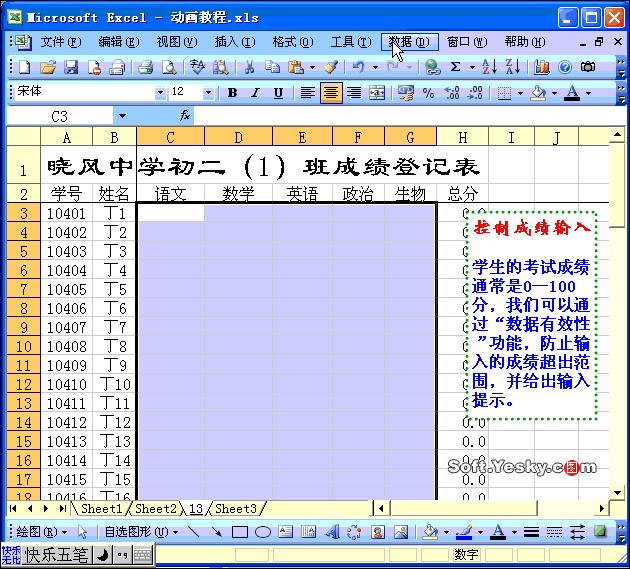
Task: Open the font size dropdown
Action: (208, 93)
